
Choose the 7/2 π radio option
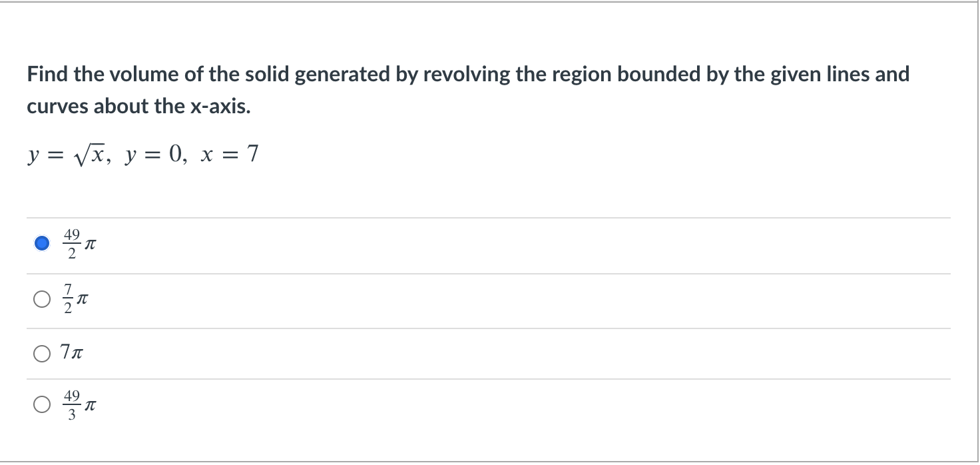pos(42,300)
